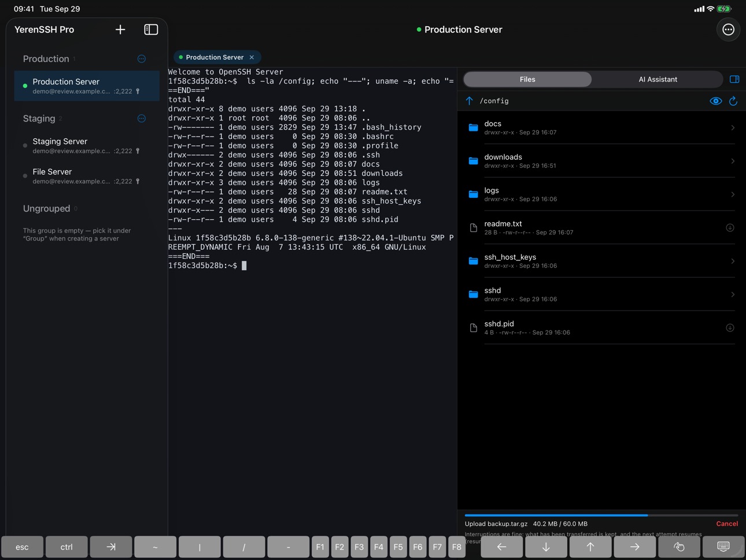Add a new server with plus icon
The image size is (746, 560).
[x=120, y=30]
